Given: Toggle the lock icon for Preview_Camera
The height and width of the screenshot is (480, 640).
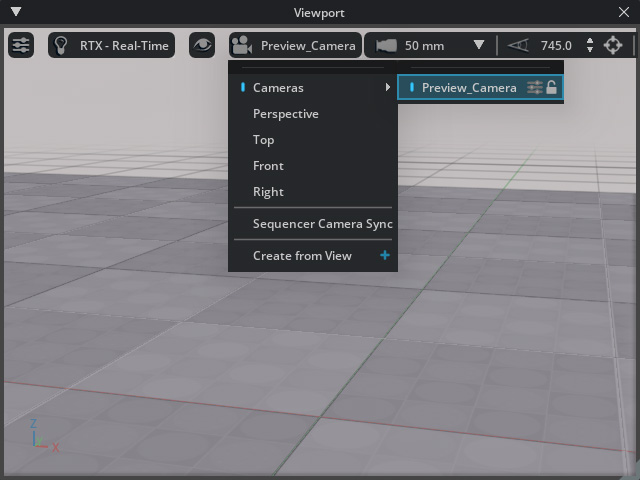Looking at the screenshot, I should 552,88.
